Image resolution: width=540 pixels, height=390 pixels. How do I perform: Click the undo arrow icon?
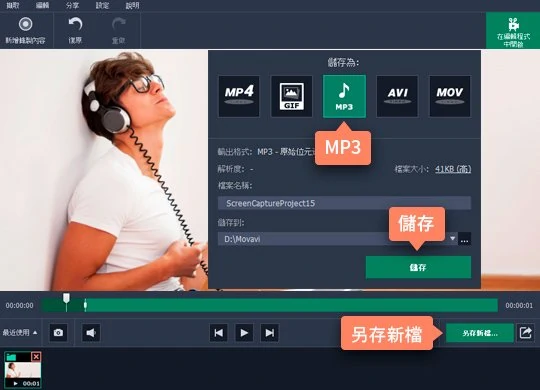tap(75, 24)
